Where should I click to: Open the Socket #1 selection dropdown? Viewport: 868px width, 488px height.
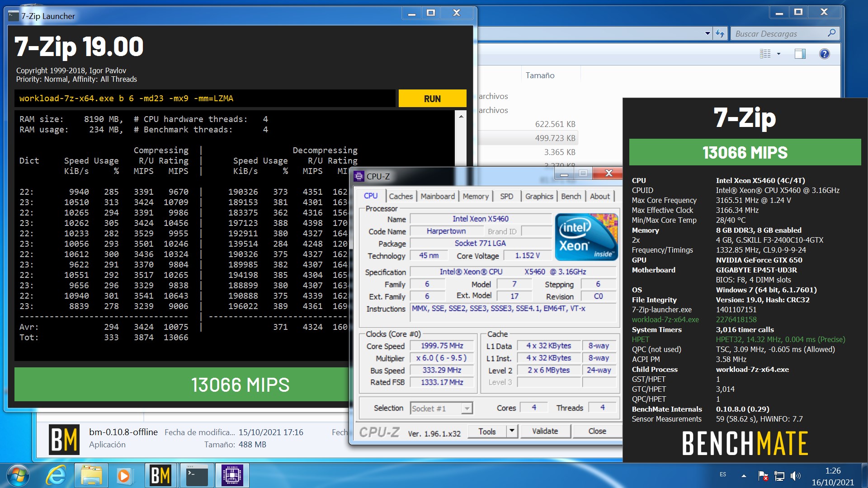[441, 408]
